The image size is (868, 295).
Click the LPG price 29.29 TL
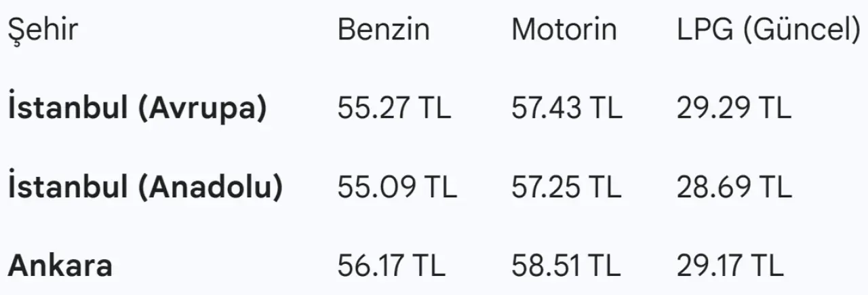click(x=733, y=109)
